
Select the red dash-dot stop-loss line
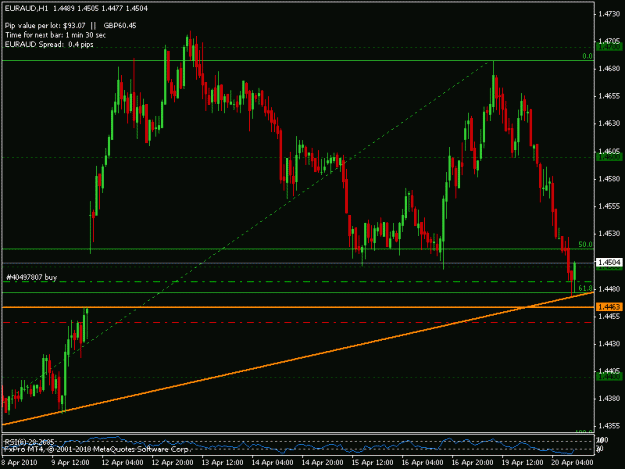pyautogui.click(x=295, y=322)
